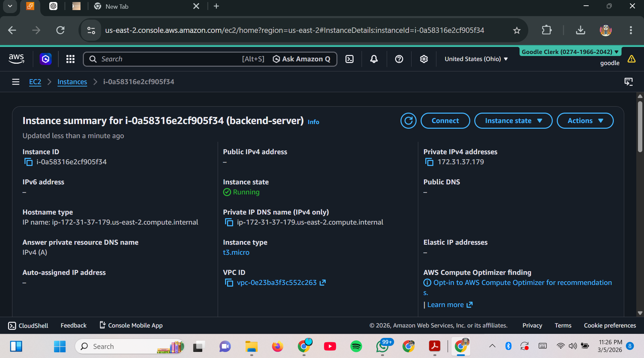Open Spotify from the taskbar
Image resolution: width=644 pixels, height=358 pixels.
tap(356, 346)
